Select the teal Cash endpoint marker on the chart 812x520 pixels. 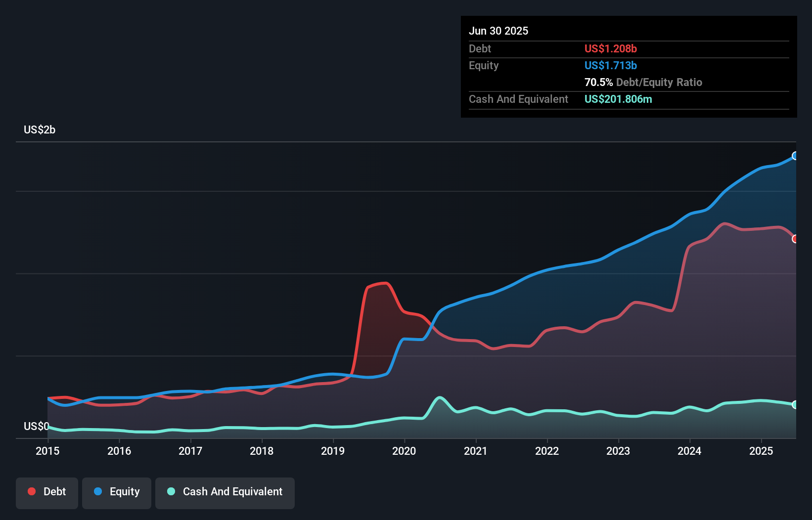(795, 404)
